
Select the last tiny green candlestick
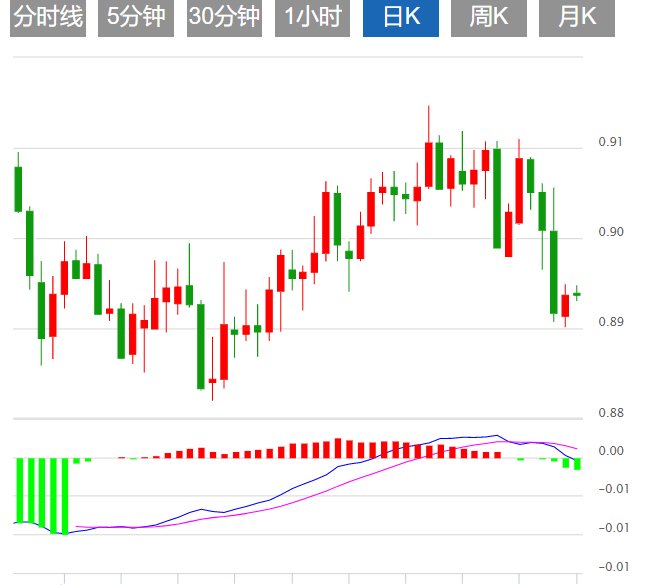pos(577,294)
